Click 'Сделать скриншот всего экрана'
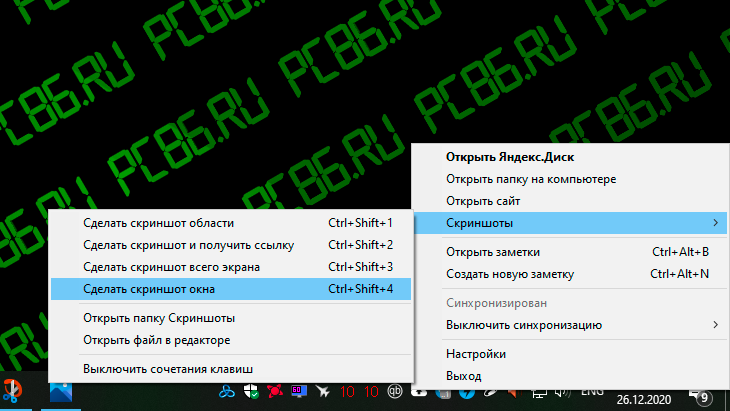Viewport: 730px width, 411px height. (x=231, y=267)
